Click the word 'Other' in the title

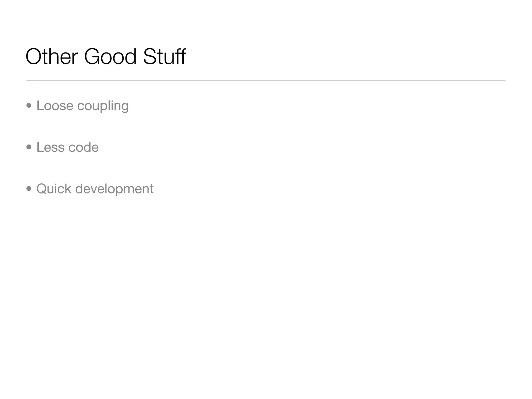tap(51, 57)
